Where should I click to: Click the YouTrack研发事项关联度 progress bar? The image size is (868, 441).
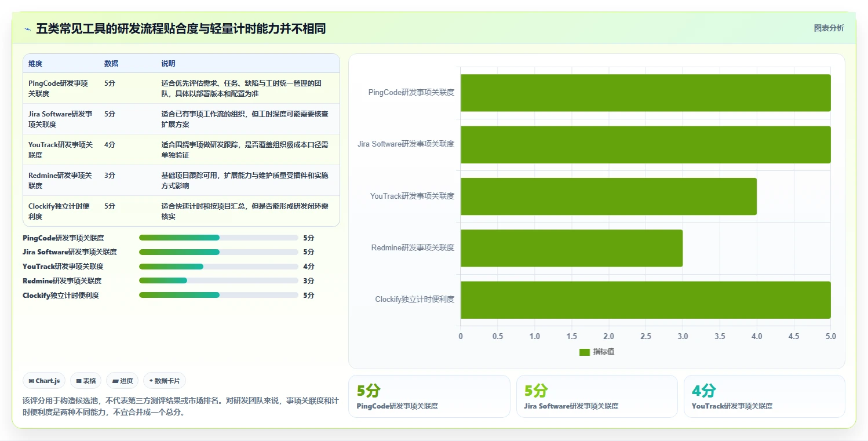[218, 267]
